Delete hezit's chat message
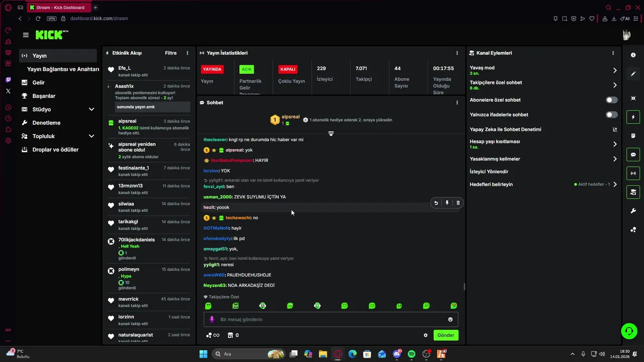The width and height of the screenshot is (644, 362). pos(458,203)
